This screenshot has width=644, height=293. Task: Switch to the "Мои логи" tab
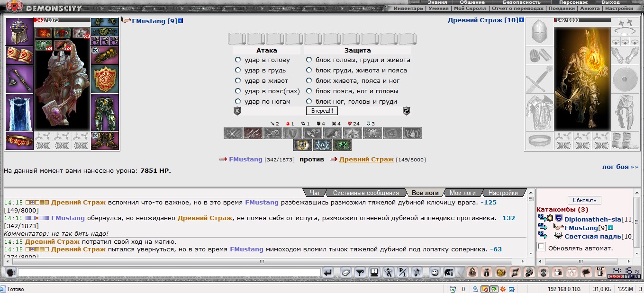463,193
